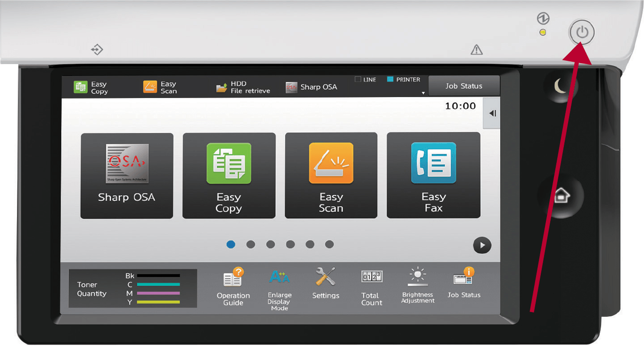Go to next home page arrow

(x=482, y=246)
